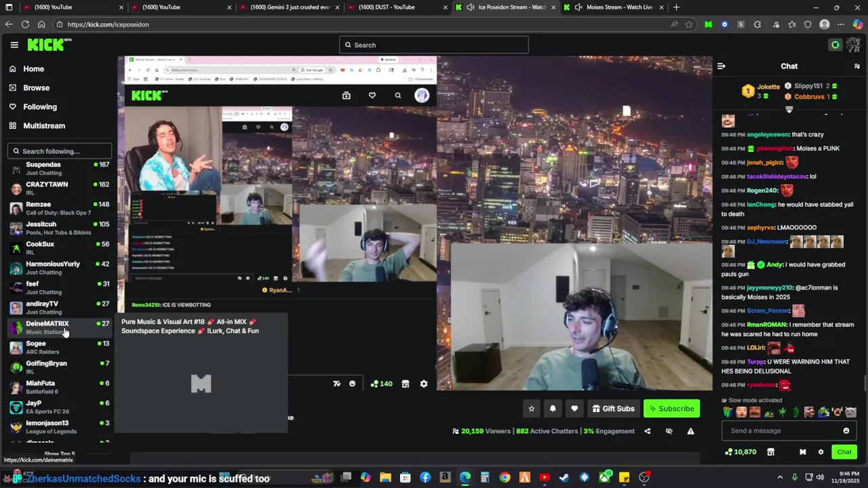Refresh the browser page

[25, 24]
